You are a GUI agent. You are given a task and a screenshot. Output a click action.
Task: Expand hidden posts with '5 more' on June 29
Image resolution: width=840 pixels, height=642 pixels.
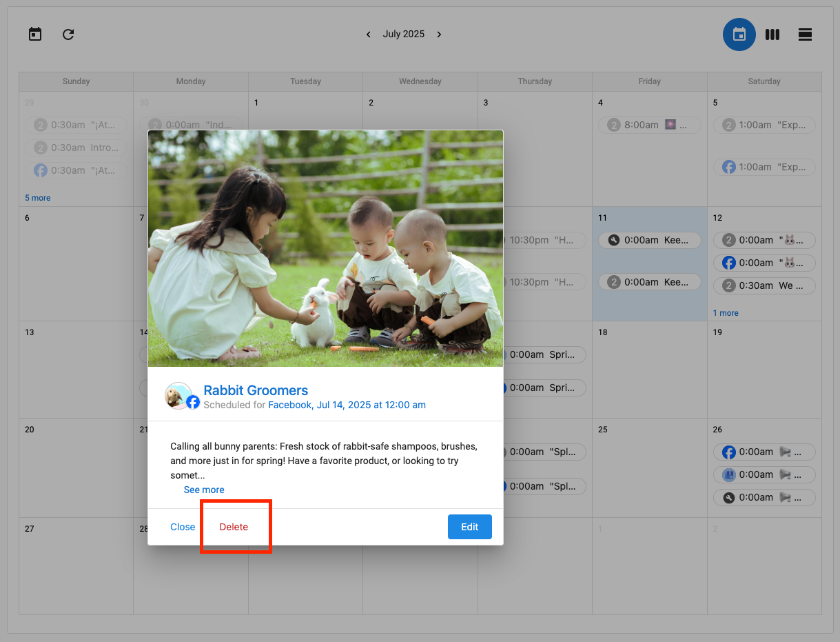(37, 197)
